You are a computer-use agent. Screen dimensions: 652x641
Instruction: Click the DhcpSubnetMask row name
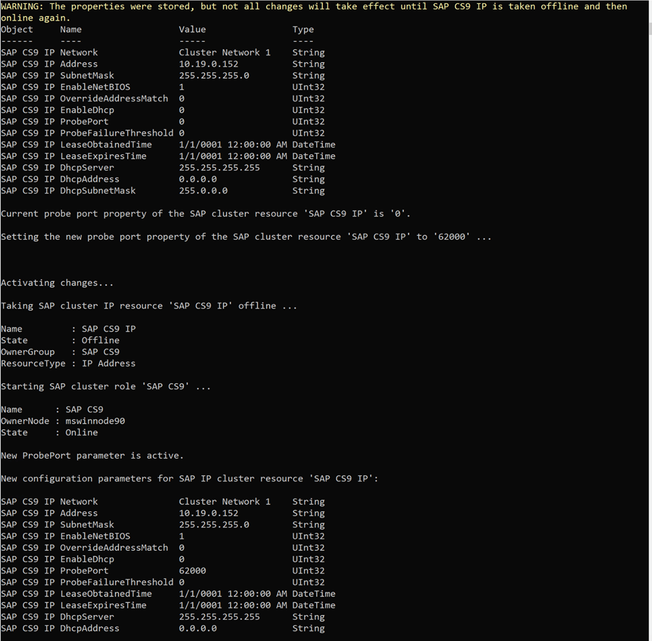tap(98, 191)
